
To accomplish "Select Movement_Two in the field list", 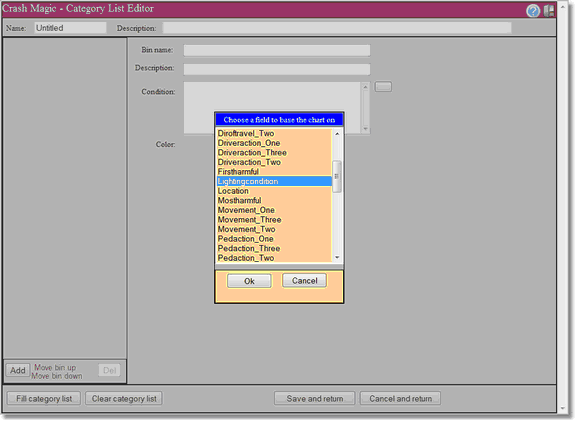I will pos(274,229).
